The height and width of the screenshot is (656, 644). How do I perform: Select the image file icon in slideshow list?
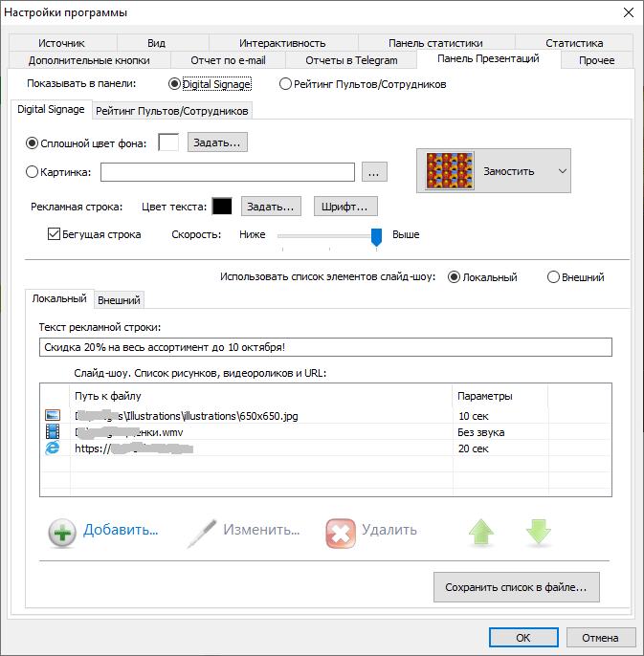[53, 416]
